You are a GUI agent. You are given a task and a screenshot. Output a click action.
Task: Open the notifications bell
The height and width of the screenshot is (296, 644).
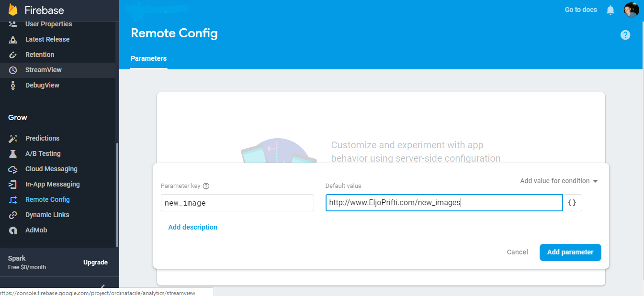(610, 10)
